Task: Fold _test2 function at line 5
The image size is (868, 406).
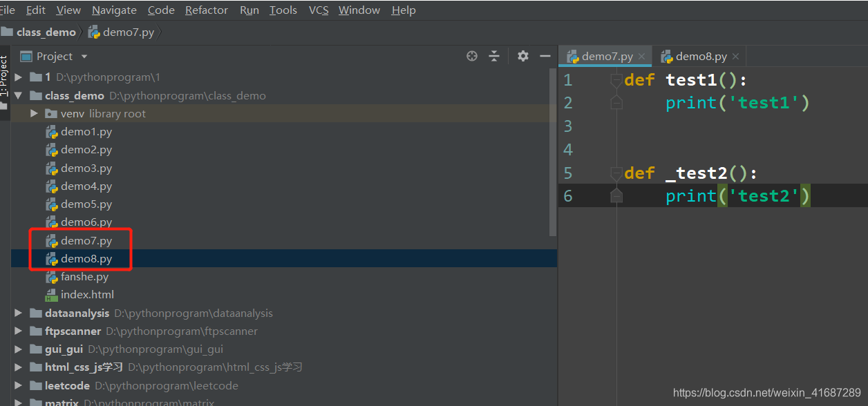Action: (x=616, y=173)
